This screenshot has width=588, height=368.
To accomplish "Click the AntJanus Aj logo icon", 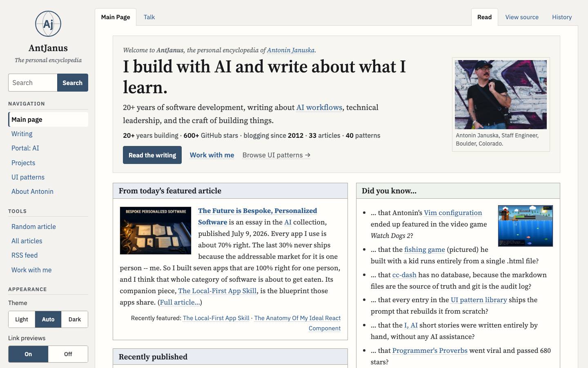I will point(48,24).
